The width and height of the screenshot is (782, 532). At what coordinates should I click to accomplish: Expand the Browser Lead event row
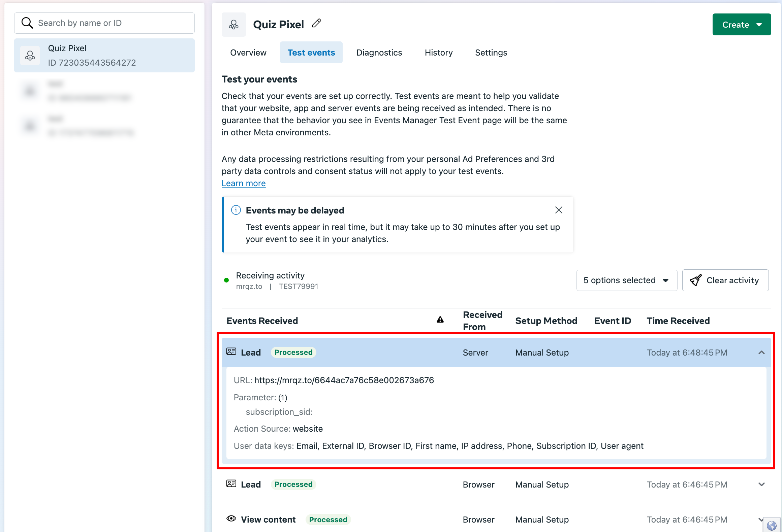tap(761, 485)
